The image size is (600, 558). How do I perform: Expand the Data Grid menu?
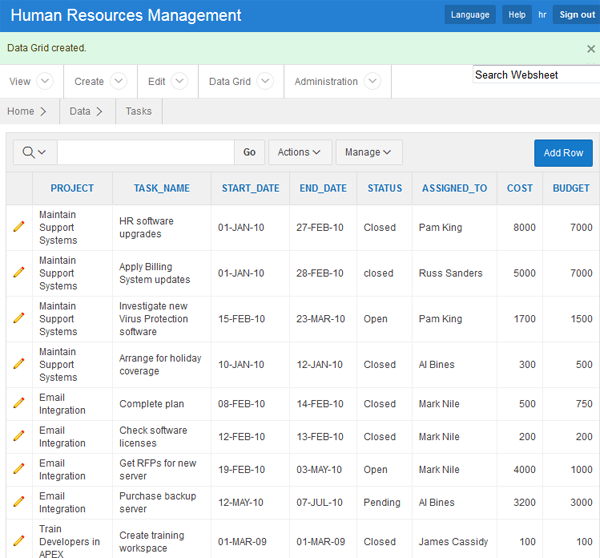(240, 81)
